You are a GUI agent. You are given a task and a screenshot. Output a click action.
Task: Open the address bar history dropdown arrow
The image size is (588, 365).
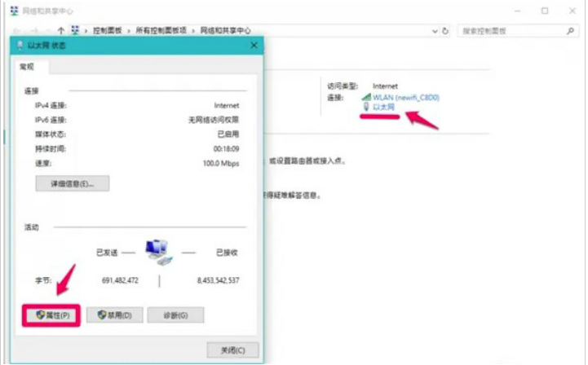[435, 31]
